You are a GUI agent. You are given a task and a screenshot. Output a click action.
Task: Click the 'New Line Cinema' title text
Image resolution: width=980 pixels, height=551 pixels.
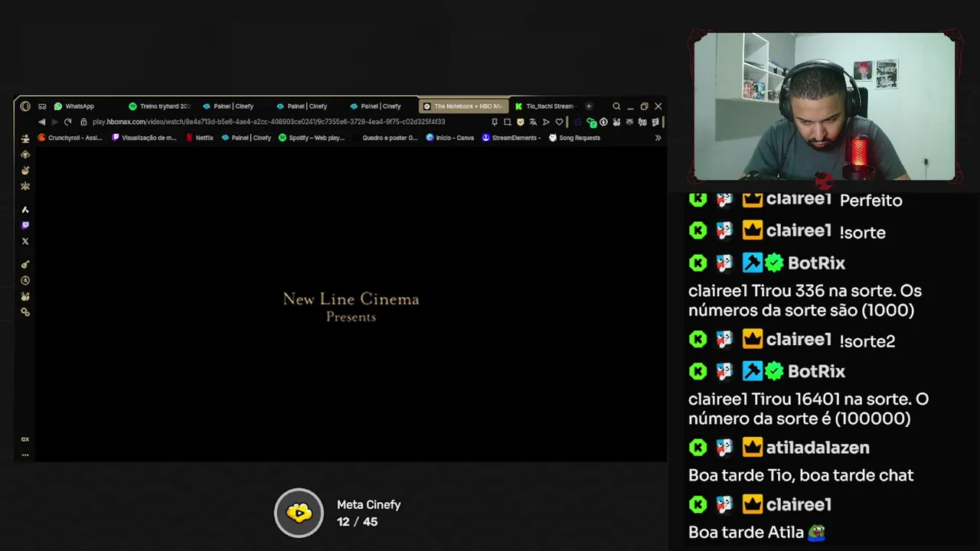(351, 299)
